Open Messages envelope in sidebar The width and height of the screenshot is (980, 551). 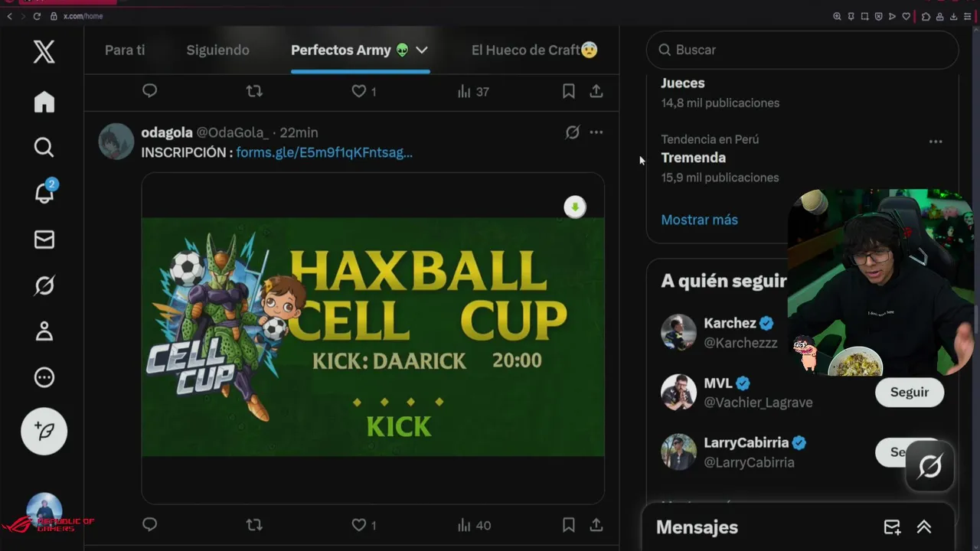click(x=44, y=240)
